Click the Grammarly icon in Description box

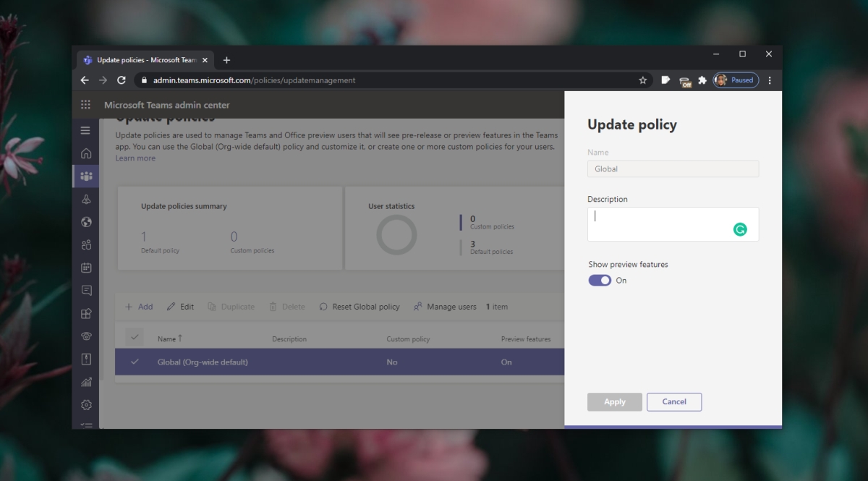pyautogui.click(x=740, y=229)
